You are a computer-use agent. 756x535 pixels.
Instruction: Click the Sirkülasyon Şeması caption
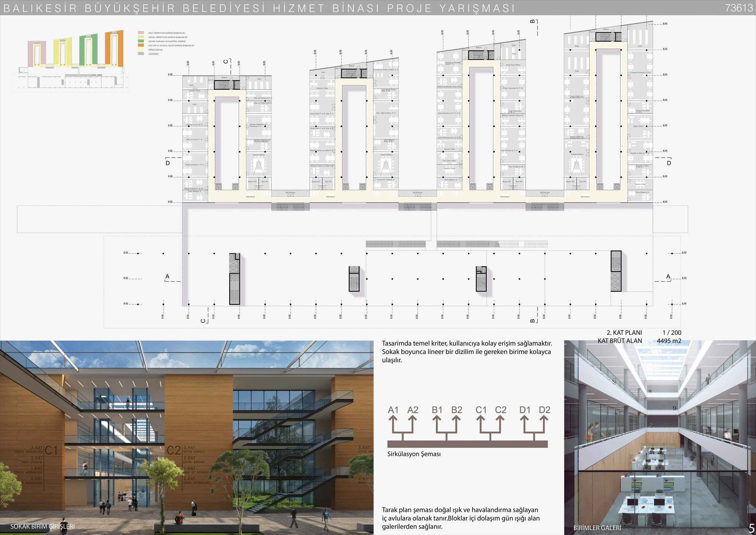pyautogui.click(x=414, y=454)
